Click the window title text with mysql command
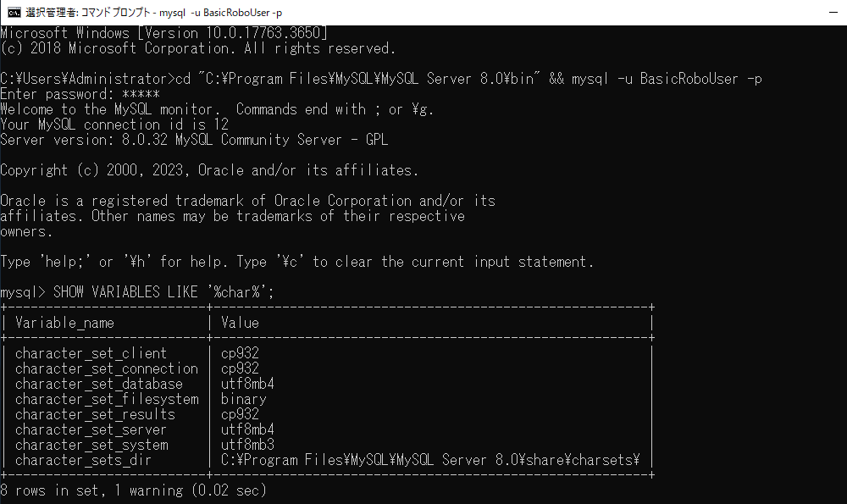Image resolution: width=847 pixels, height=504 pixels. click(154, 13)
